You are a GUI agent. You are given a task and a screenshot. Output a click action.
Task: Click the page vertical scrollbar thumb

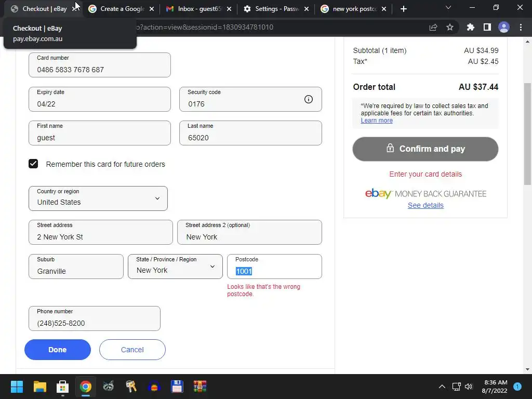tap(527, 134)
